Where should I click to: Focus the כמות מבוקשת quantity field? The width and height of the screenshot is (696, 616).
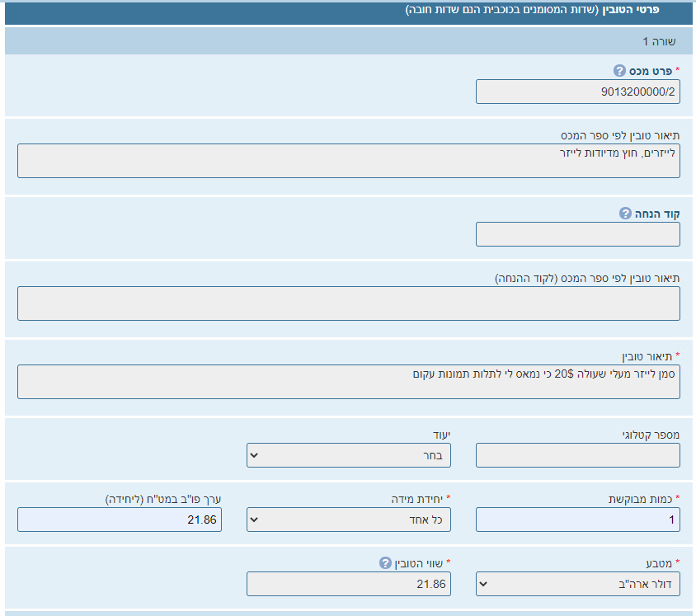[577, 520]
